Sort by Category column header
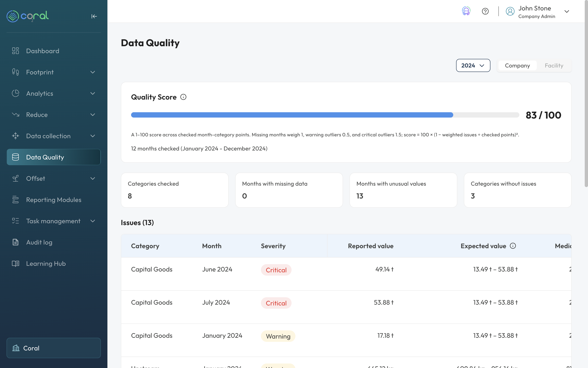This screenshot has width=588, height=368. [x=145, y=246]
